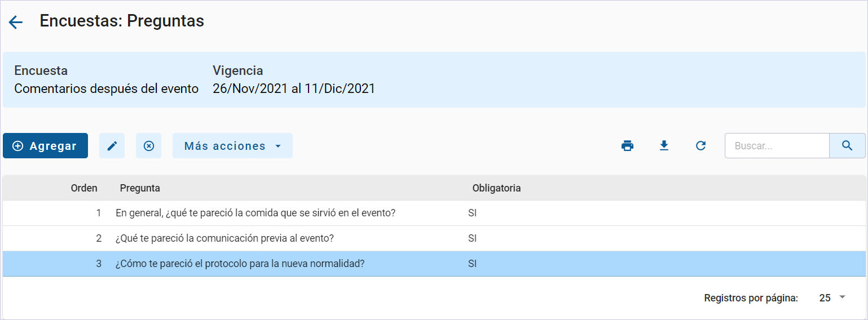The height and width of the screenshot is (320, 868).
Task: Click the Comentarios después del evento text
Action: pyautogui.click(x=106, y=89)
